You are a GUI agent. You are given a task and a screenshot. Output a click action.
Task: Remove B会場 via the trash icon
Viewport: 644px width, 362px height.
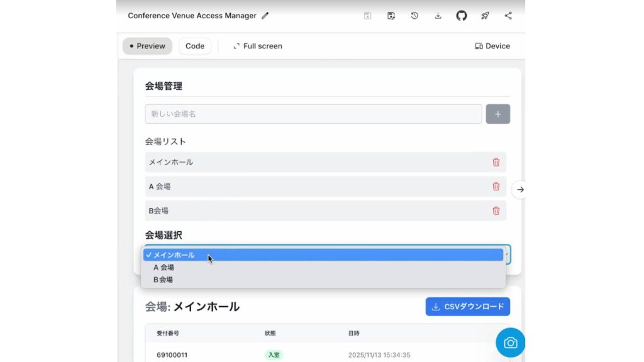(496, 211)
